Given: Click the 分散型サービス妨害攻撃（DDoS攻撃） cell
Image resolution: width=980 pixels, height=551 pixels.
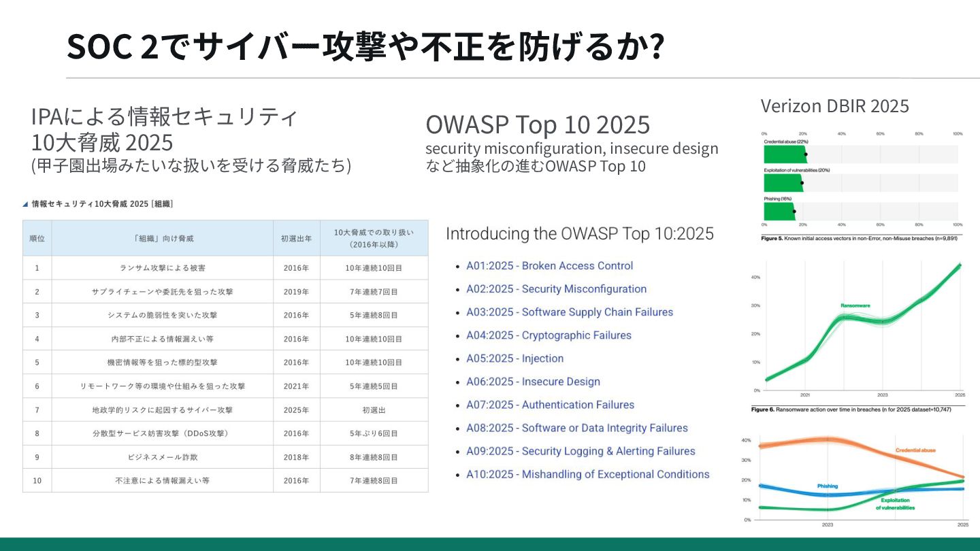Looking at the screenshot, I should pyautogui.click(x=163, y=433).
